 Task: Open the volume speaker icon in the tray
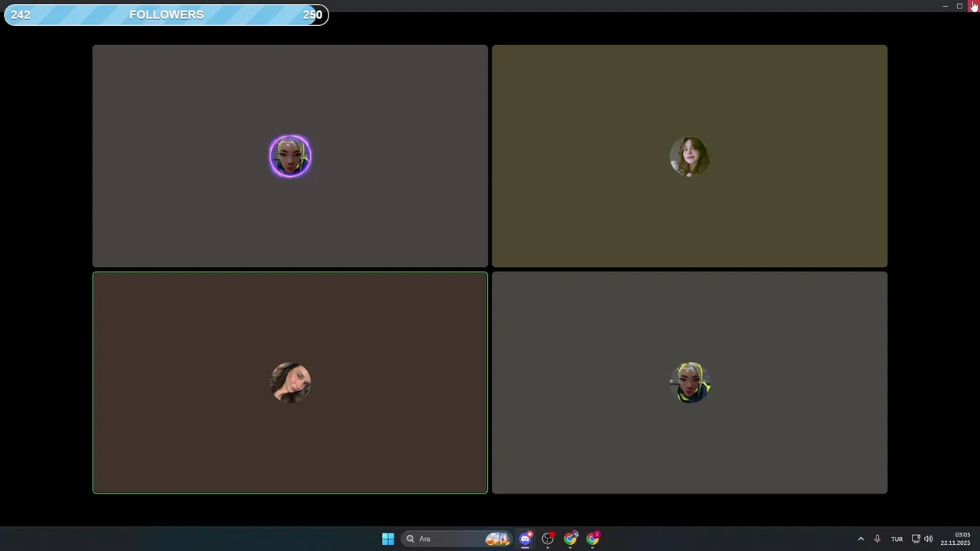929,539
